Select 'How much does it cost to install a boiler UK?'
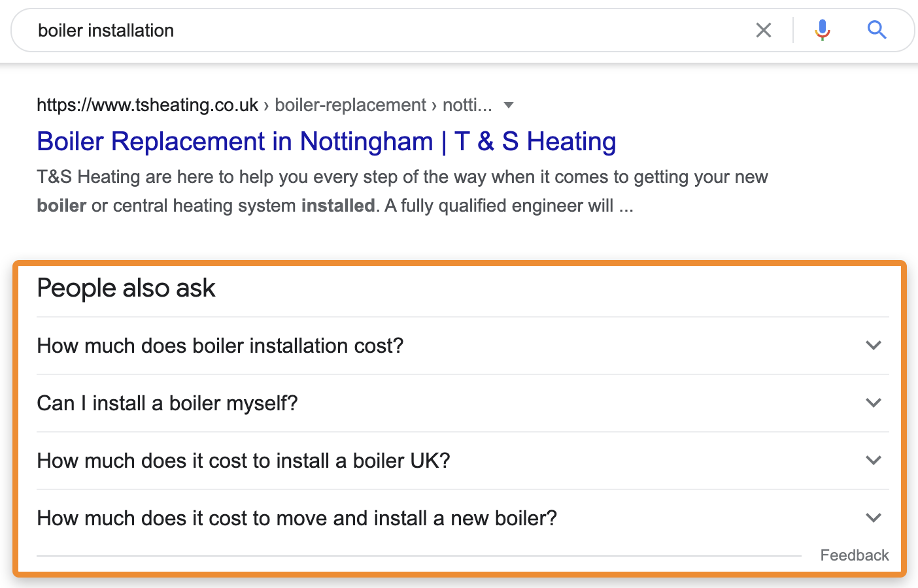This screenshot has width=918, height=588. pos(243,461)
